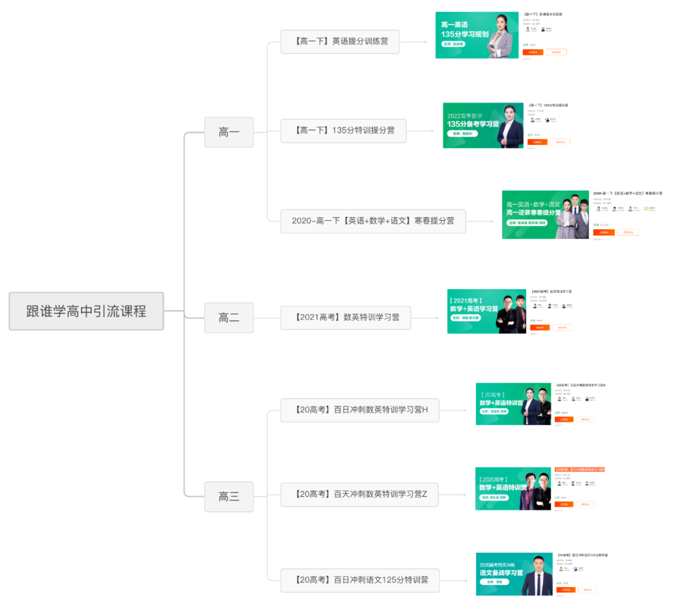Open the 高一逆袭寒春提分营 banner image

pos(545,215)
